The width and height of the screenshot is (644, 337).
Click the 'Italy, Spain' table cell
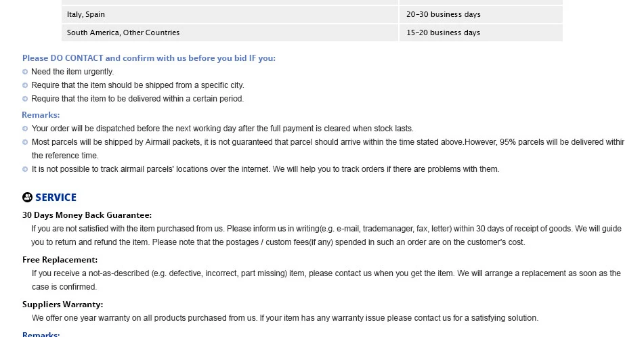tap(230, 14)
